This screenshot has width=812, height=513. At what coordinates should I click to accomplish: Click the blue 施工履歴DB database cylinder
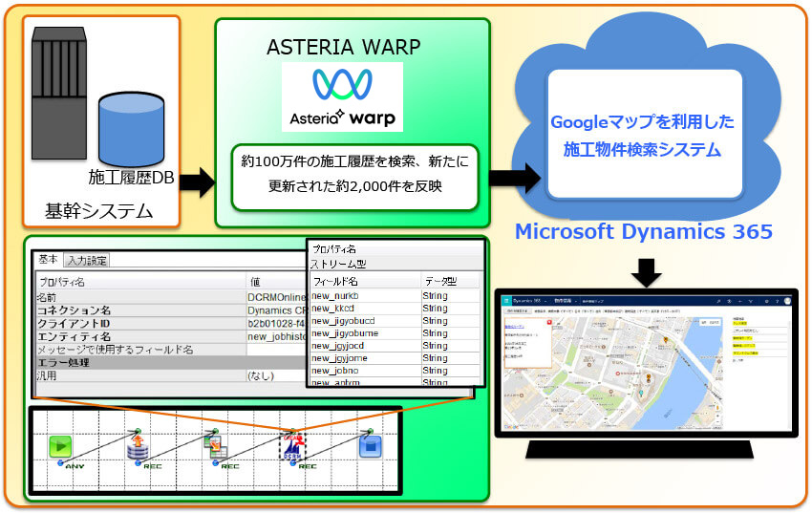[x=132, y=129]
